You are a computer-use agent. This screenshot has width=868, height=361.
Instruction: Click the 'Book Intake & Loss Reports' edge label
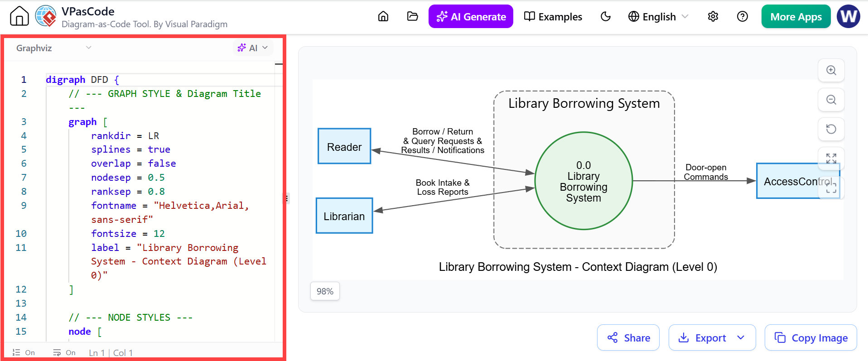click(x=443, y=187)
